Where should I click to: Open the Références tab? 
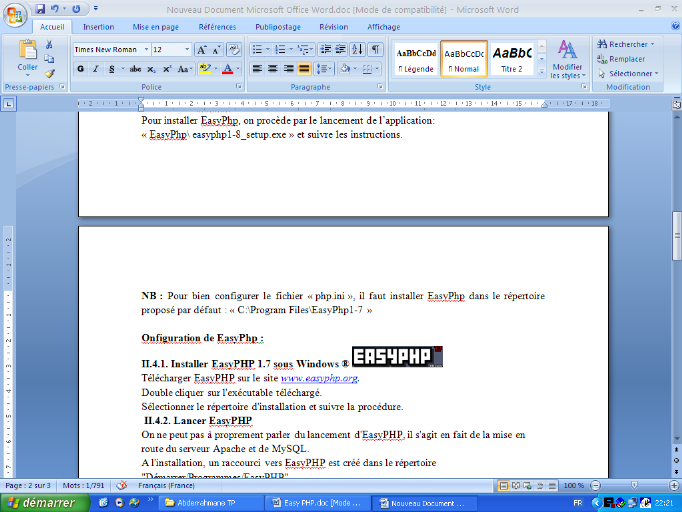tap(217, 27)
